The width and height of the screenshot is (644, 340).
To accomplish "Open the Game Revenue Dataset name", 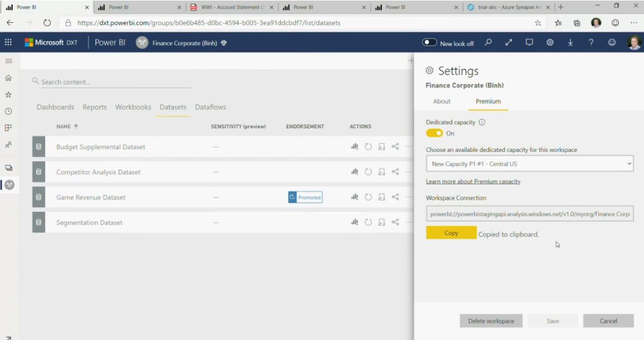I will [91, 197].
